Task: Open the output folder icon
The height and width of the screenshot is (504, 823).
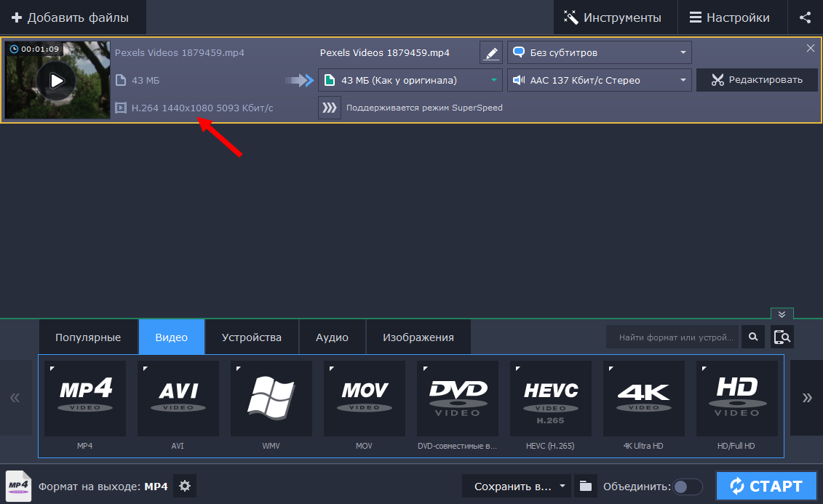Action: pos(585,486)
